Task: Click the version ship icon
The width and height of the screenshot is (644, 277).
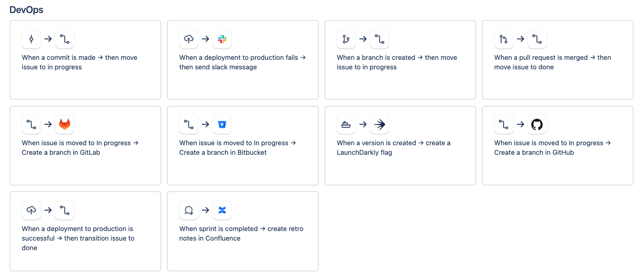Action: click(346, 124)
